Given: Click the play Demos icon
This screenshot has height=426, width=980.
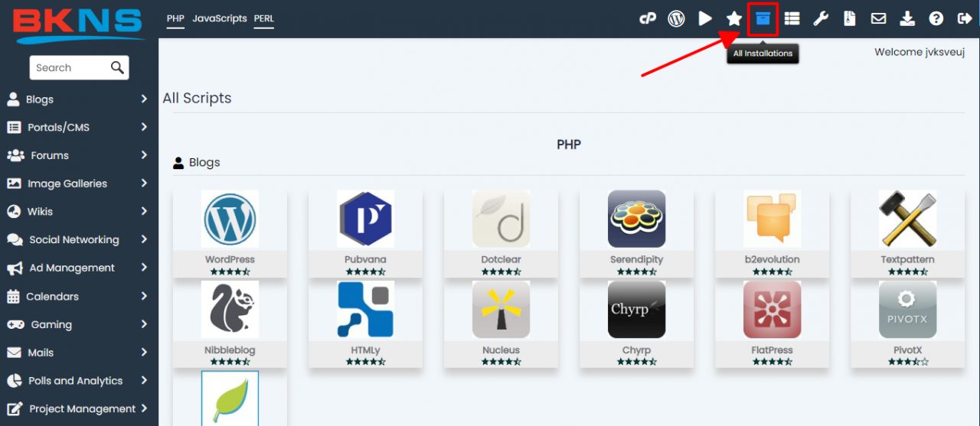Looking at the screenshot, I should (705, 18).
